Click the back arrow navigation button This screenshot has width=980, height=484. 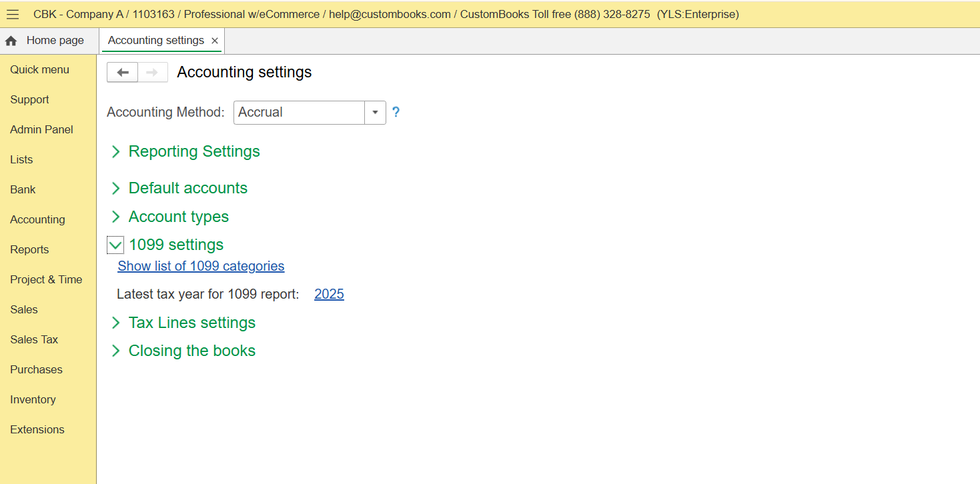tap(123, 73)
